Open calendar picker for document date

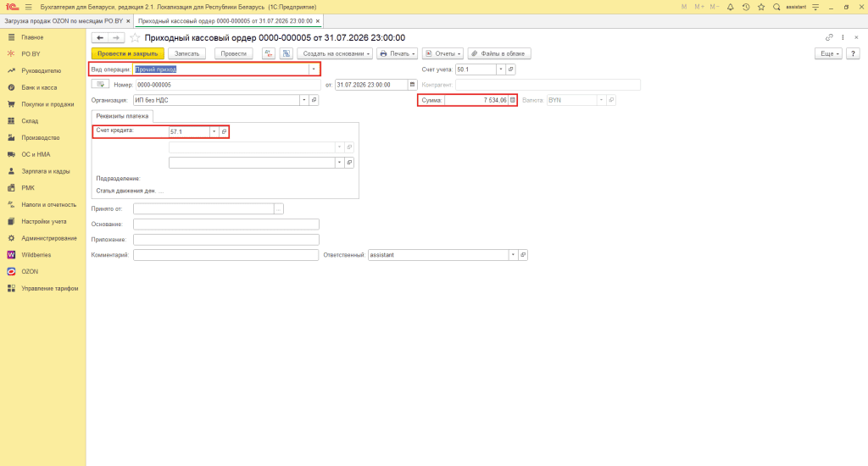[412, 85]
